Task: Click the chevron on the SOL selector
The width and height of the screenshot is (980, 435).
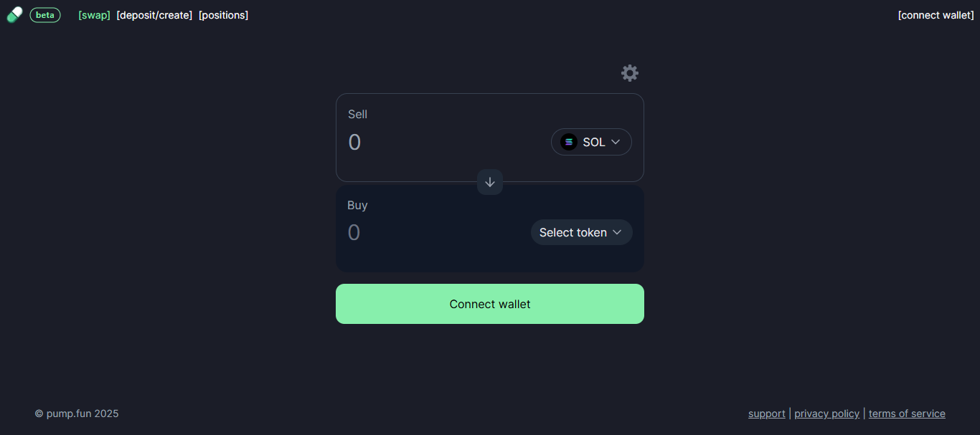Action: tap(617, 141)
